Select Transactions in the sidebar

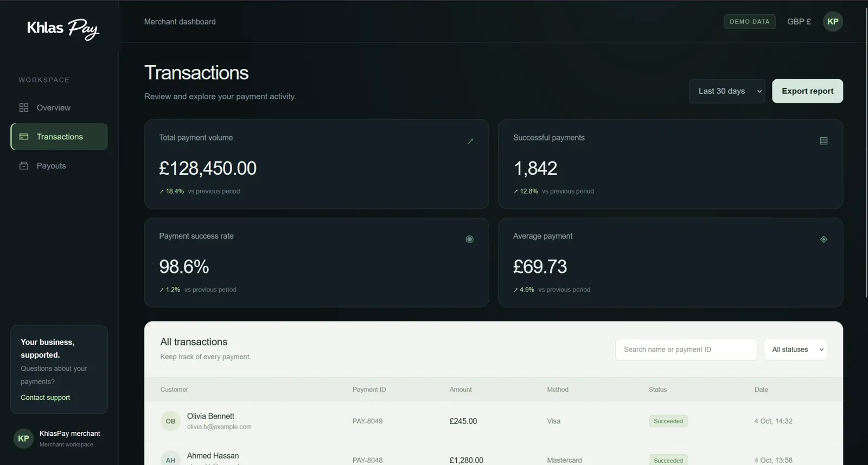[59, 137]
